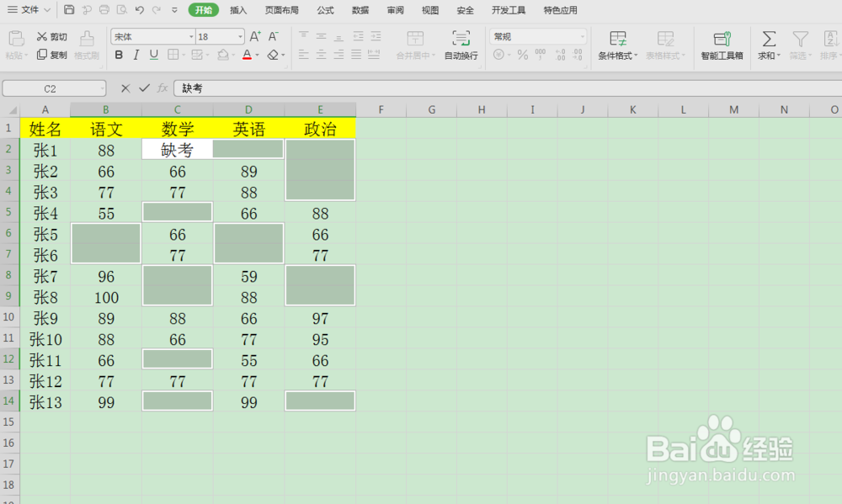Click cell containing 97
Screen dimensions: 842x504
pos(320,318)
